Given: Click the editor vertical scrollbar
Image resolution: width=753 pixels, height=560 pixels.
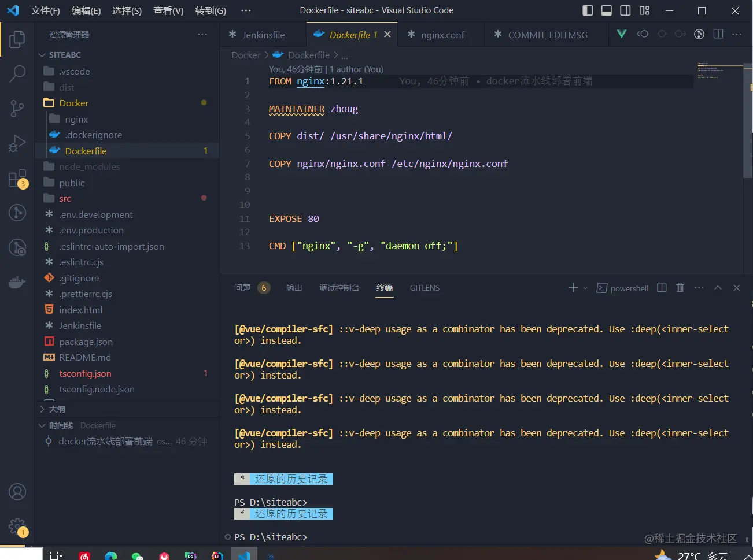Looking at the screenshot, I should (x=748, y=121).
